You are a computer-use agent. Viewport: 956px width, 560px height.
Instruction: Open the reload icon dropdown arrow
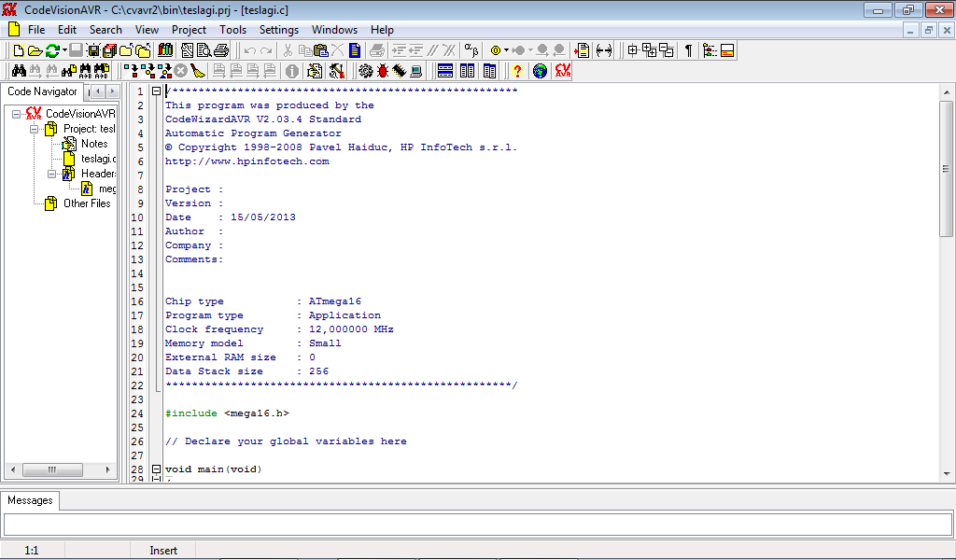click(x=64, y=50)
